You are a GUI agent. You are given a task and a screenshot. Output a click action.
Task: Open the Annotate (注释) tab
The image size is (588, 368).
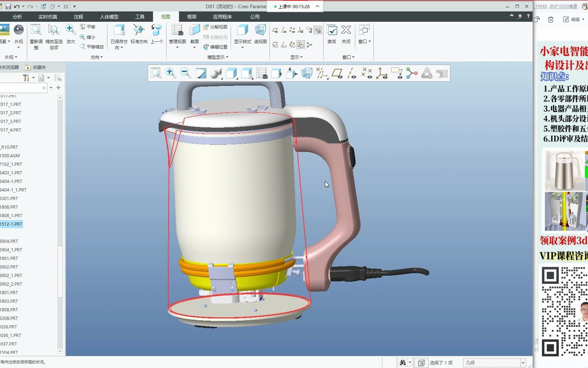[78, 17]
